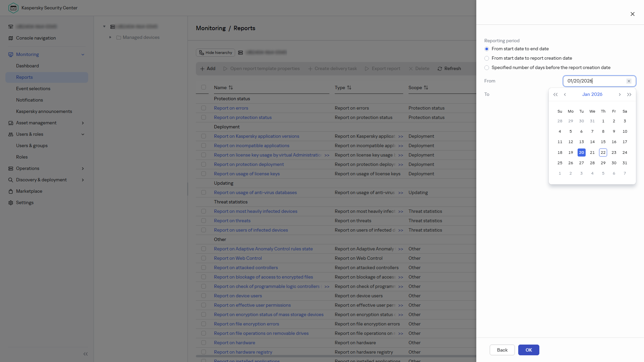Open the Report on Web Control link
Viewport: 644px width, 362px height.
point(238,258)
